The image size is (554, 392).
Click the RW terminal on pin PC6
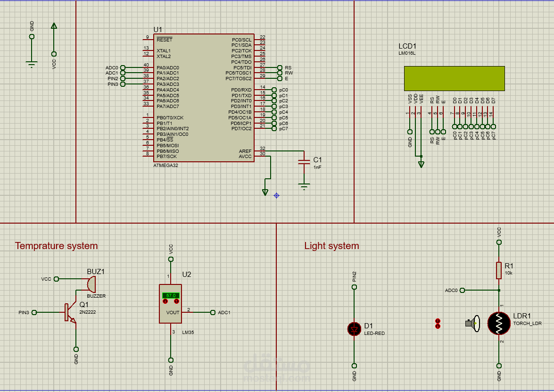(x=280, y=73)
